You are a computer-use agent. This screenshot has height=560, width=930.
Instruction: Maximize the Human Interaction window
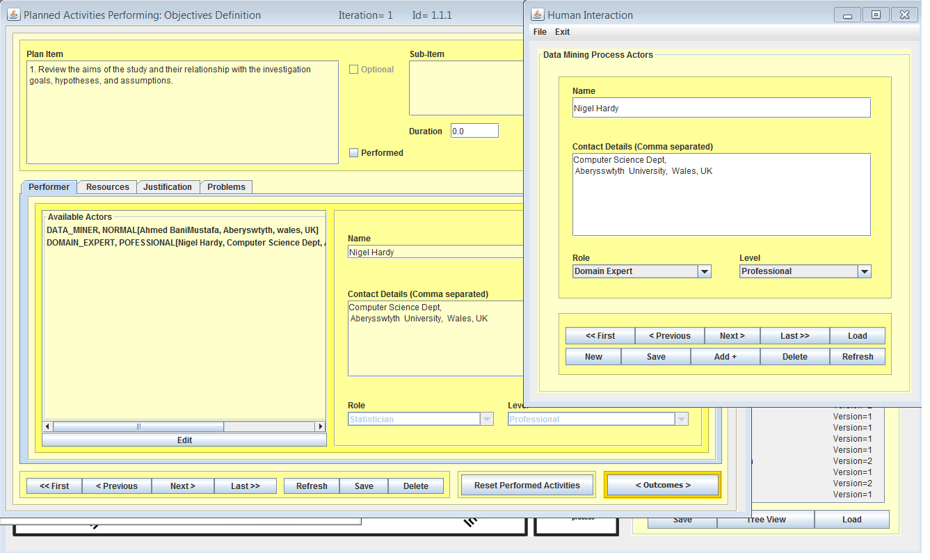click(876, 15)
